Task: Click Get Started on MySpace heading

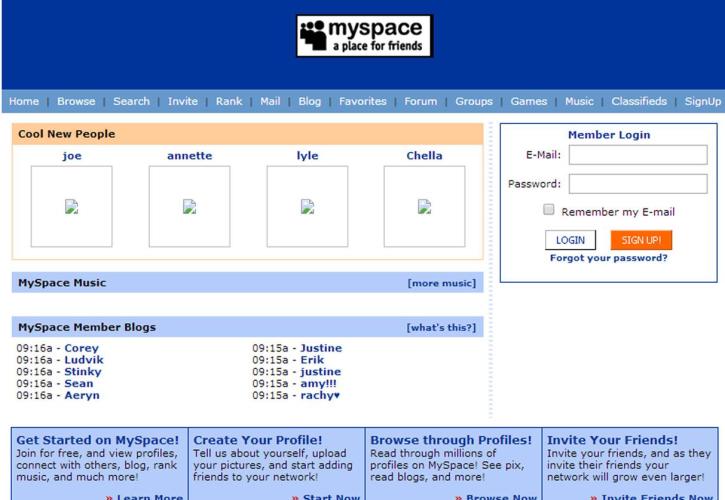Action: [x=98, y=440]
